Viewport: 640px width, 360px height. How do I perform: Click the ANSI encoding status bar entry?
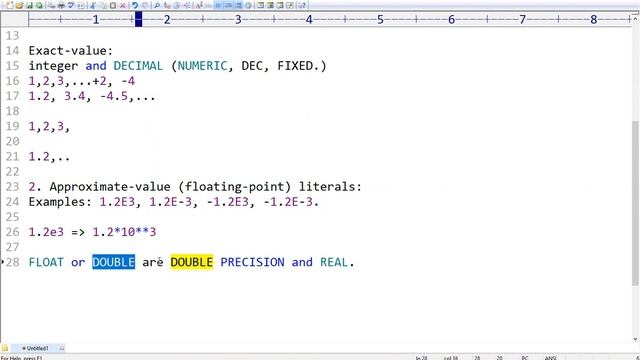point(551,358)
